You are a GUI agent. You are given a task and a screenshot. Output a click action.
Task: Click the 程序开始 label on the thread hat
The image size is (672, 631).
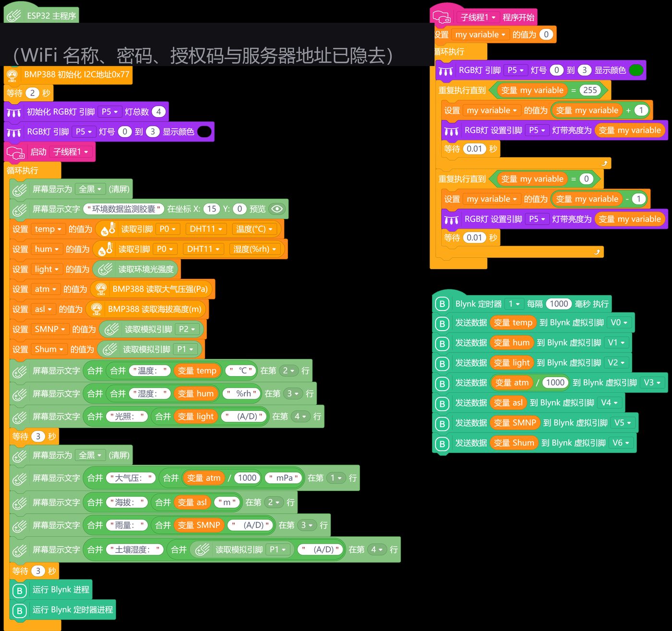coord(518,18)
